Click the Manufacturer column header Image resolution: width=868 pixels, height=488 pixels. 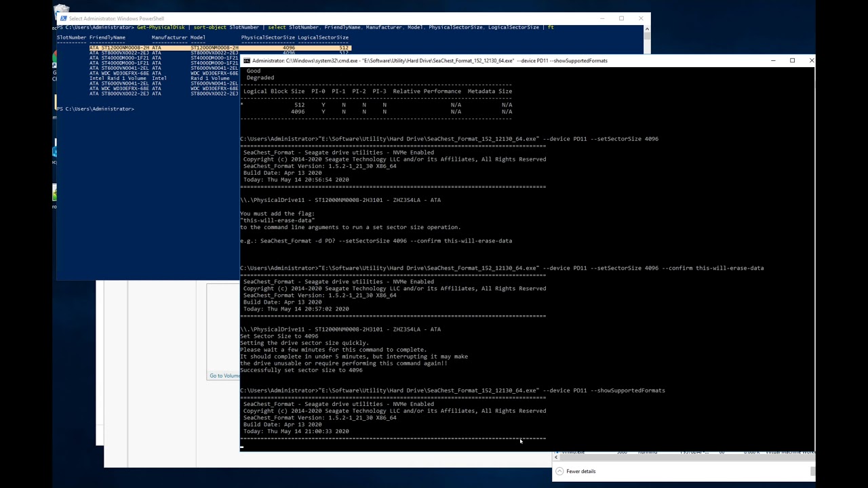[x=169, y=37]
